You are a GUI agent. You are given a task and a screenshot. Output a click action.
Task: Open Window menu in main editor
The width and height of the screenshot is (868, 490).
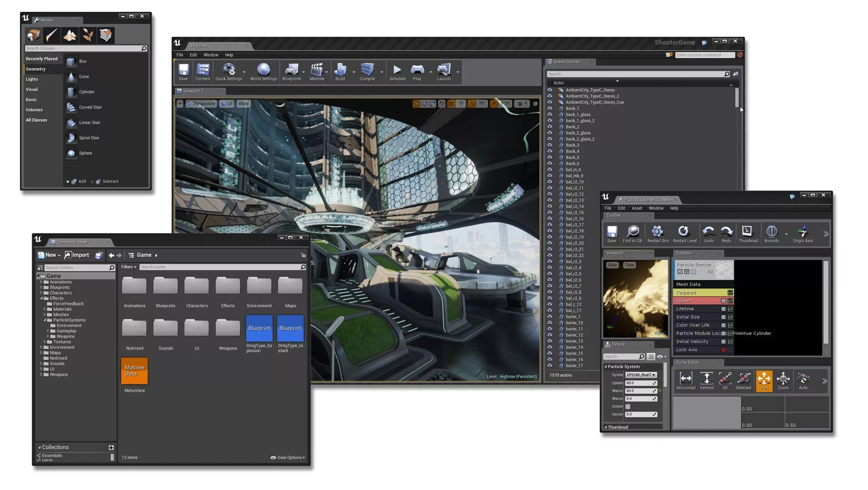(x=211, y=55)
